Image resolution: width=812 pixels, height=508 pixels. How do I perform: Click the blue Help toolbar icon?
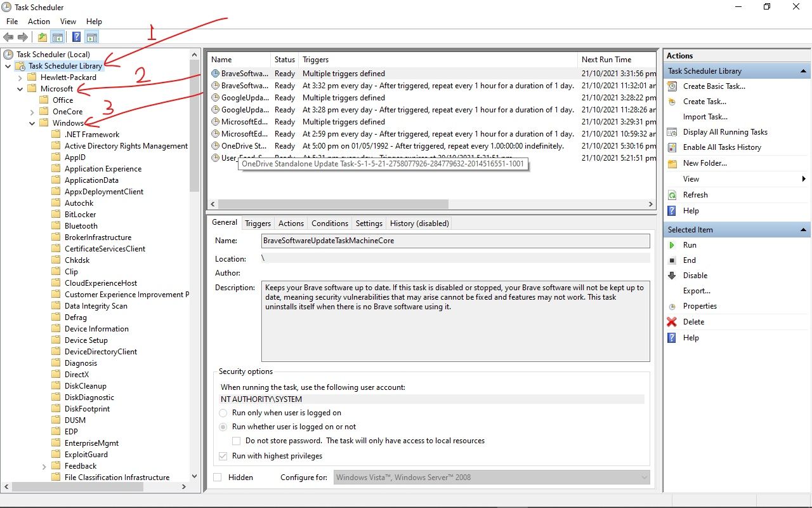click(x=76, y=37)
